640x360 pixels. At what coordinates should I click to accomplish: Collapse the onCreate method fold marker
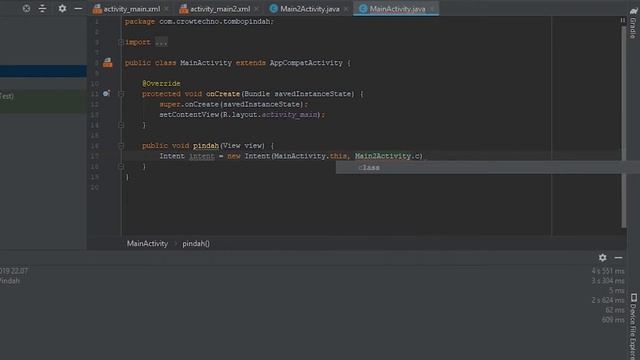[x=121, y=94]
